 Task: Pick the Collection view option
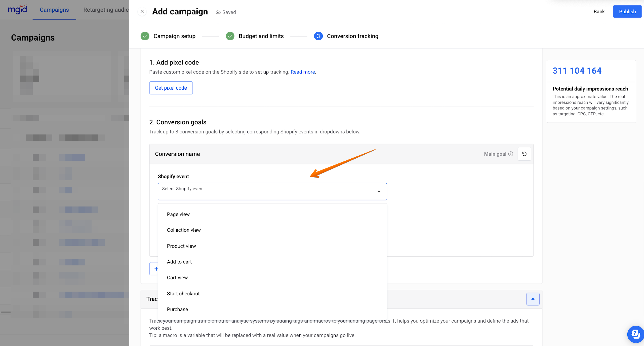[184, 230]
